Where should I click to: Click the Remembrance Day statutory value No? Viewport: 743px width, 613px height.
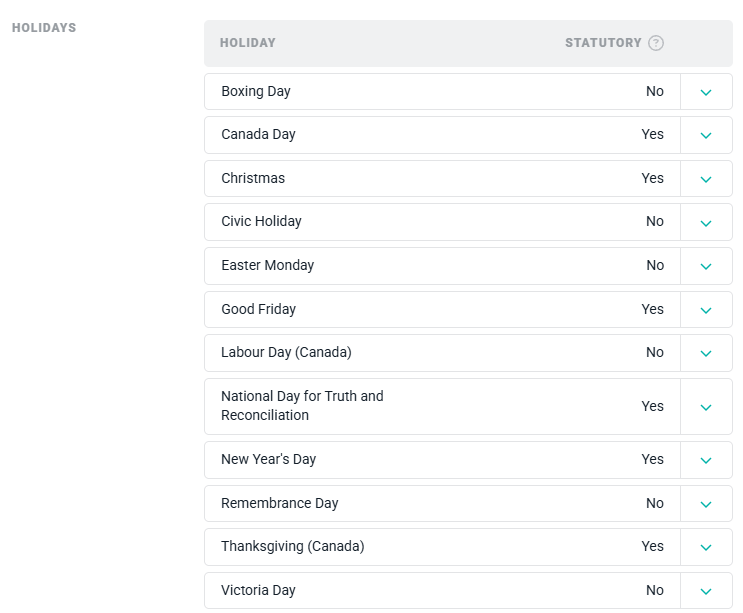[x=655, y=504]
